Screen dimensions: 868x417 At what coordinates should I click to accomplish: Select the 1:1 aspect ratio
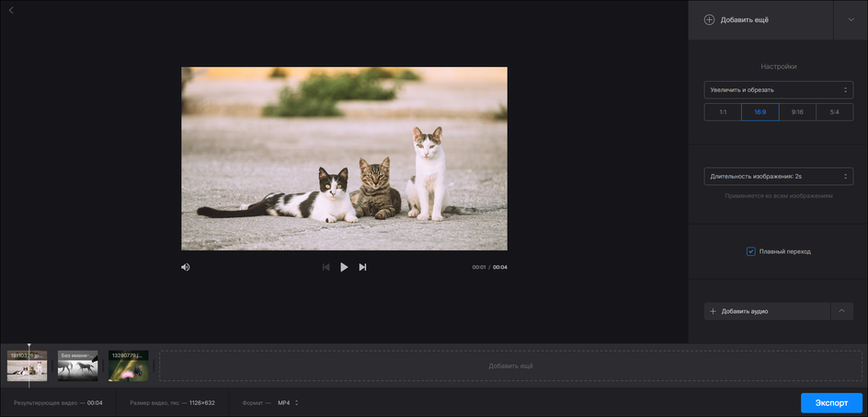coord(723,112)
